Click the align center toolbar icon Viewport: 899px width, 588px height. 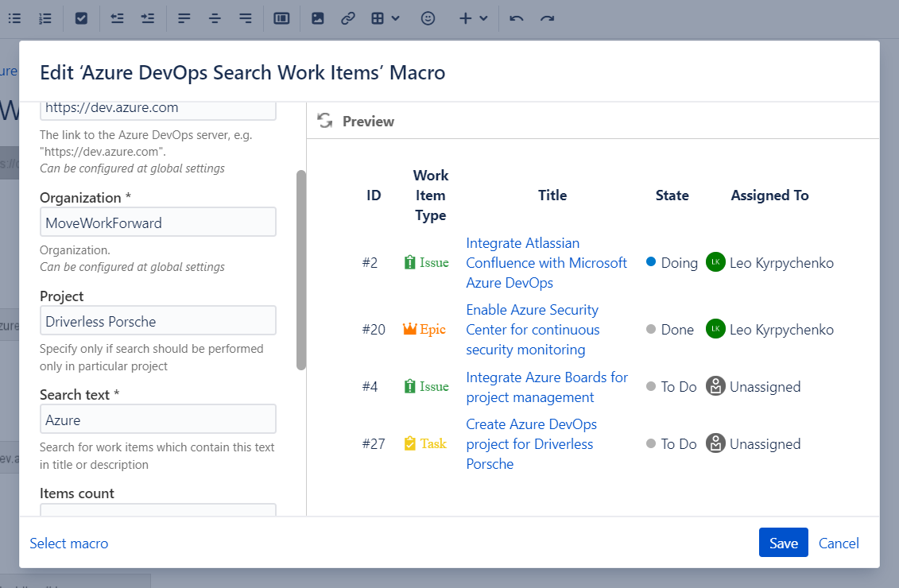click(x=215, y=18)
